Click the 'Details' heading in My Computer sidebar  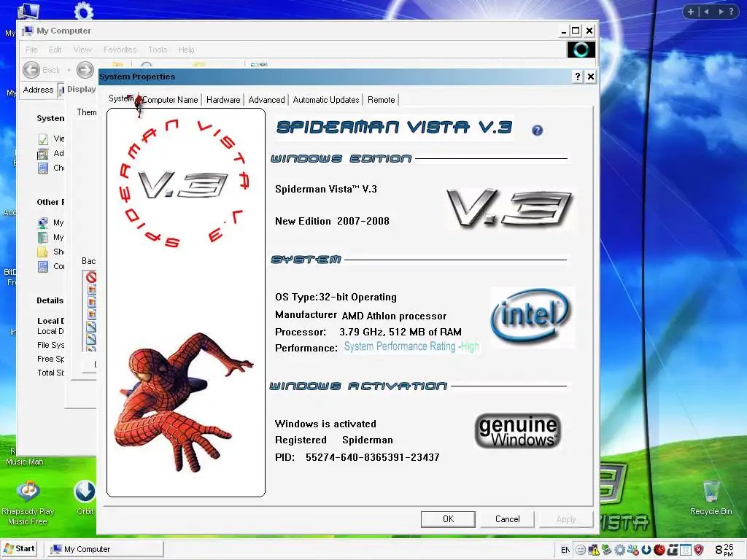[50, 300]
